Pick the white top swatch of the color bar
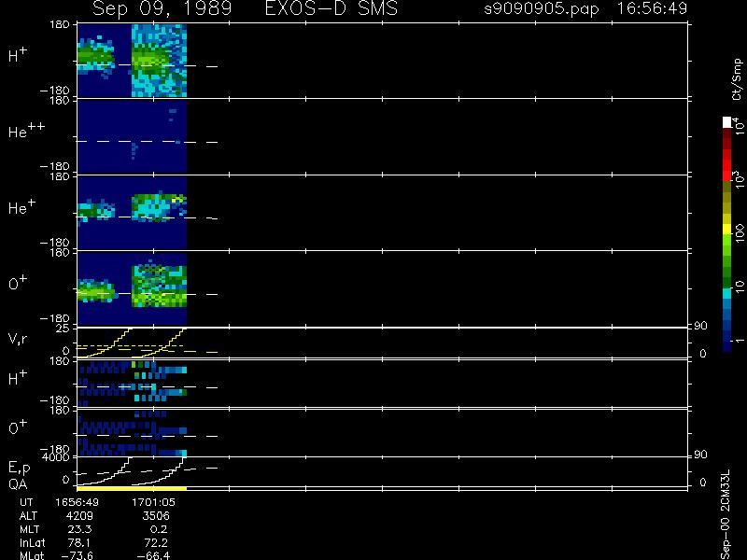Screen dimensions: 747x560 (x=727, y=122)
